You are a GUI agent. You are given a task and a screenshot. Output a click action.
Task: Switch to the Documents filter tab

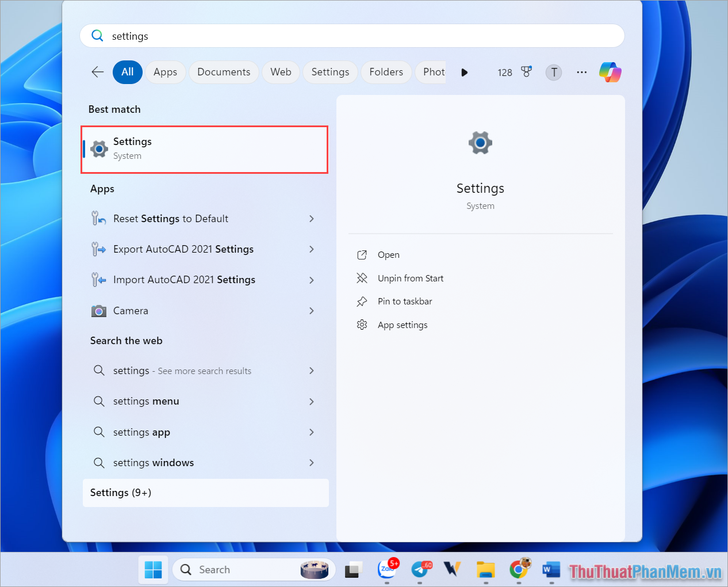[x=224, y=72]
